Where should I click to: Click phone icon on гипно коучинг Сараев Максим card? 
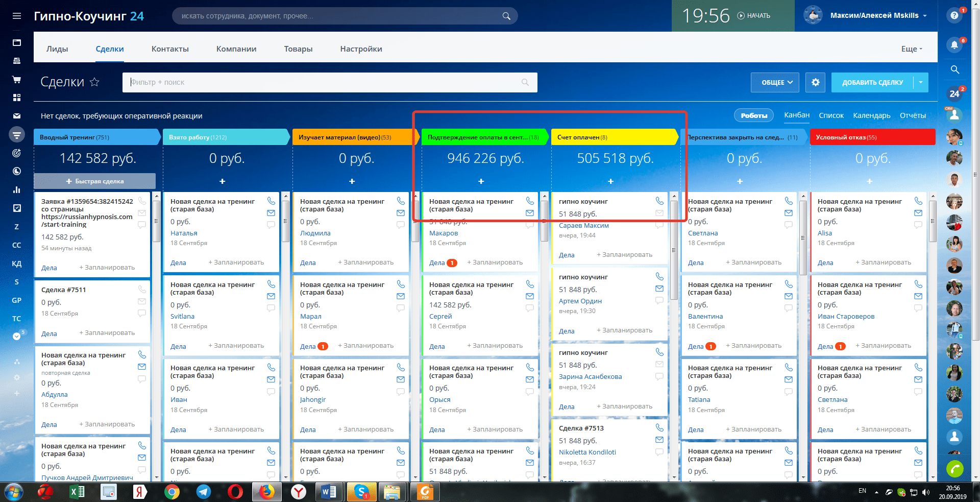(659, 201)
